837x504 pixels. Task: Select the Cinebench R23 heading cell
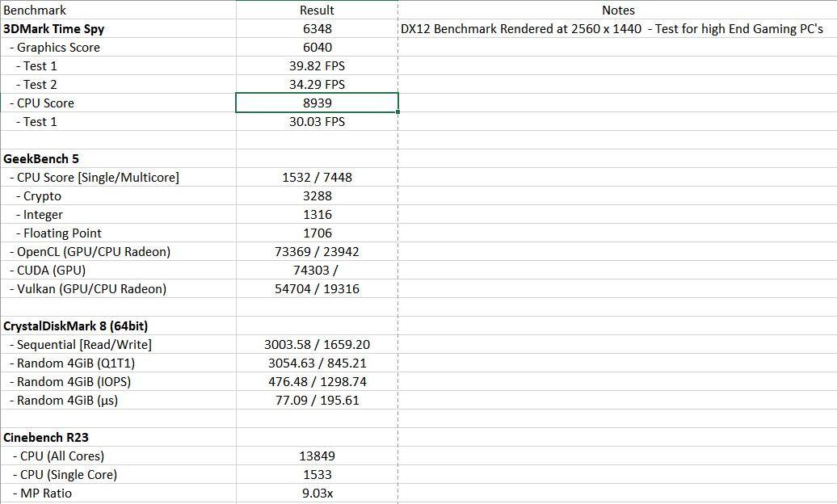tap(47, 438)
